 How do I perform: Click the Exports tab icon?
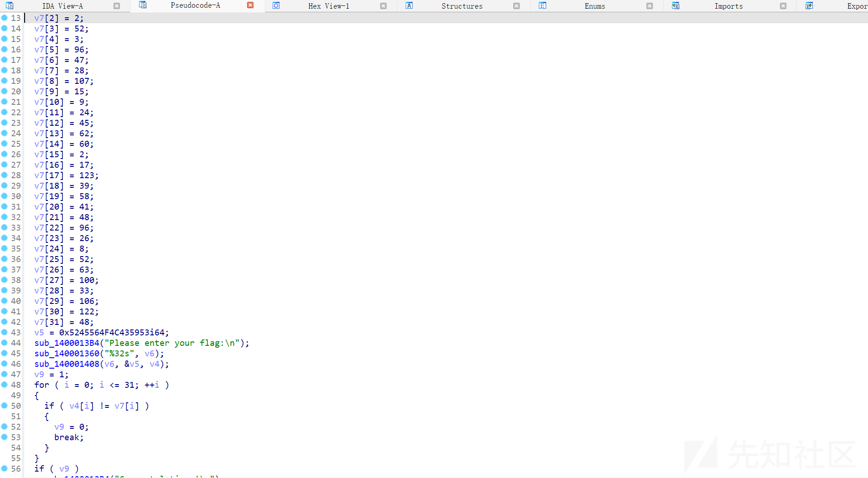tap(809, 5)
